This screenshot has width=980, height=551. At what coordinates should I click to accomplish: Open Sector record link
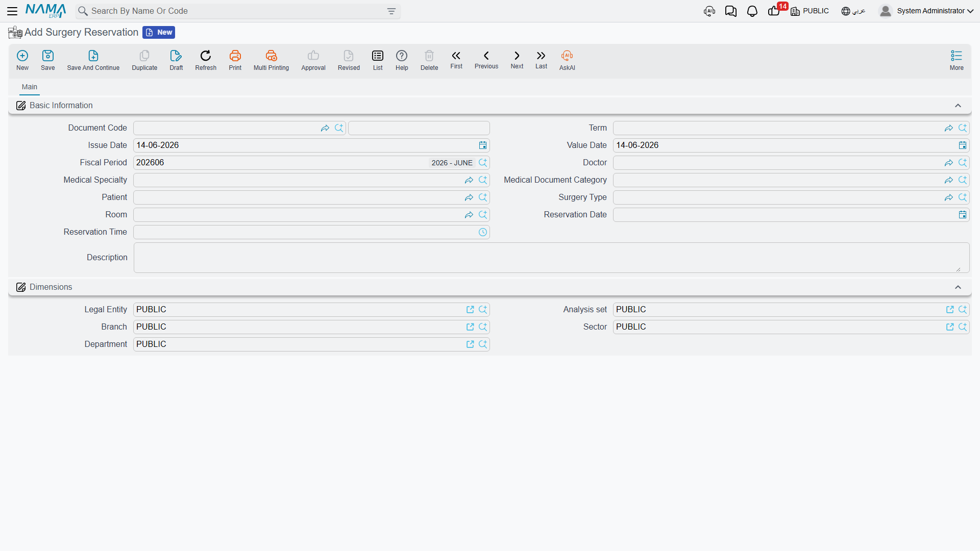(x=950, y=327)
